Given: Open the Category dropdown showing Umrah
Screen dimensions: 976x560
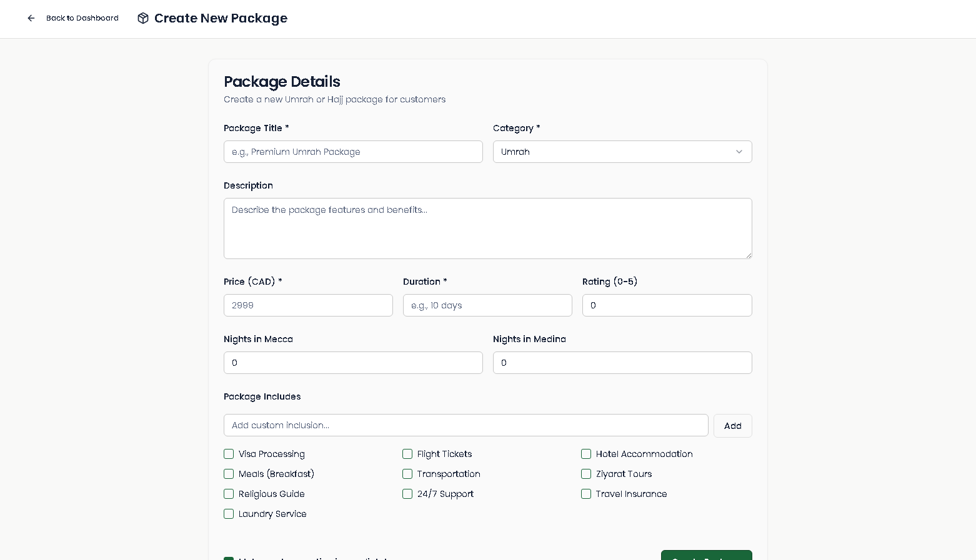Looking at the screenshot, I should pos(622,152).
